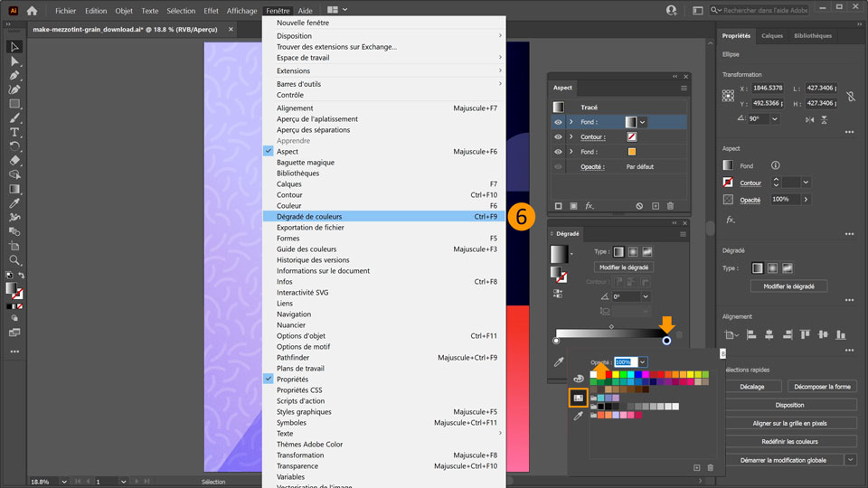
Task: Open color mixer palette icon in popup
Action: [579, 379]
